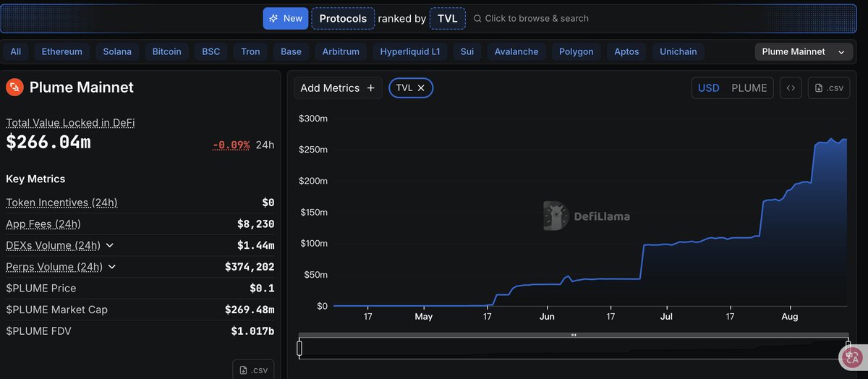
Task: Switch chart denomination to PLUME
Action: 749,88
